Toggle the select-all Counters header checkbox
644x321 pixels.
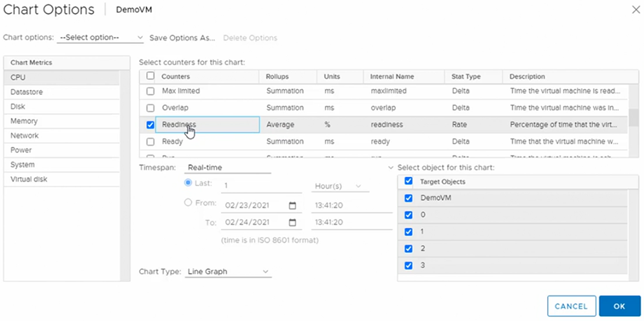click(x=150, y=76)
